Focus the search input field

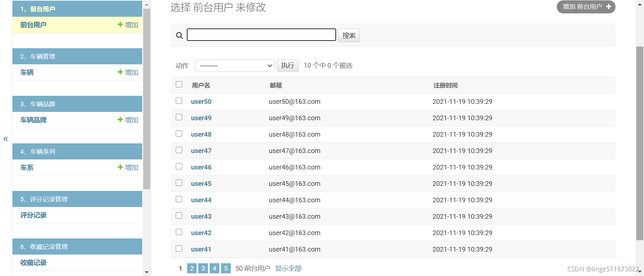pos(261,35)
